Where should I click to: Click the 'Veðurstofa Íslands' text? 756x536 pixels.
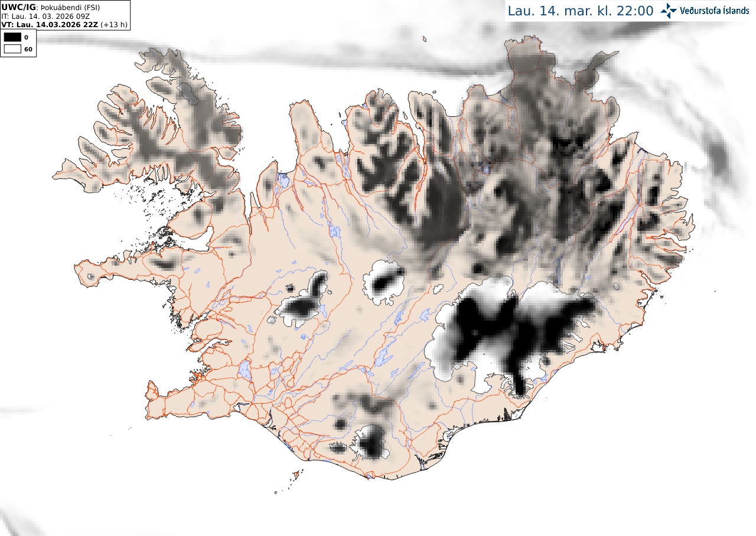click(x=715, y=11)
